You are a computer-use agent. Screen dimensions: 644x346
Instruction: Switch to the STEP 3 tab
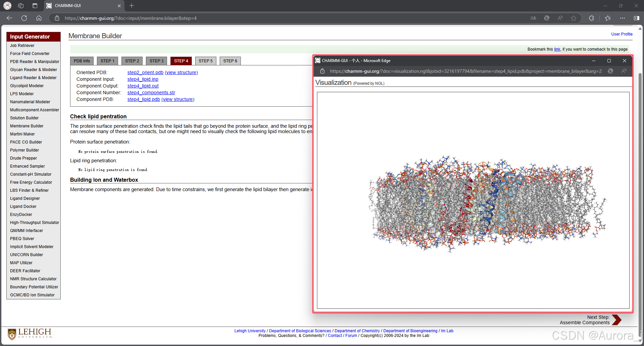(156, 61)
